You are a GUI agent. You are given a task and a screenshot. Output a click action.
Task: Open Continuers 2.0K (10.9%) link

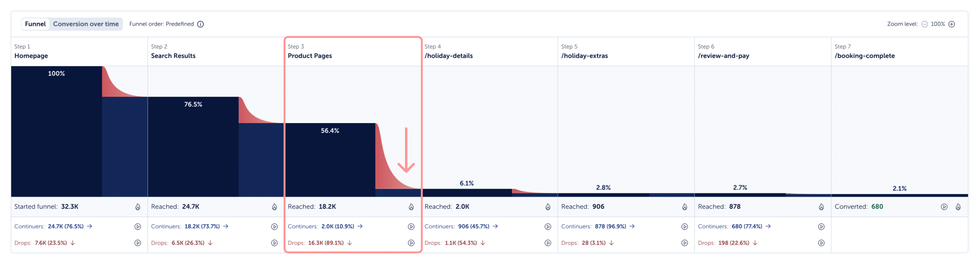[x=338, y=227]
